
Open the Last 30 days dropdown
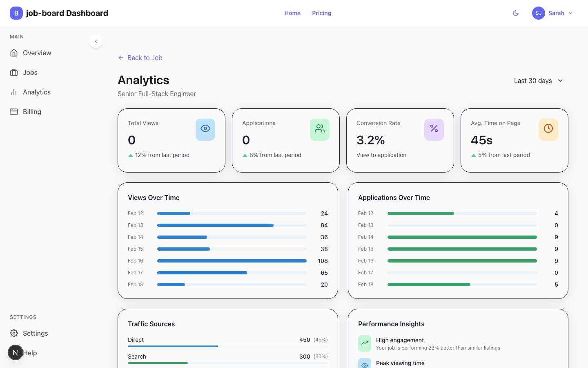(538, 81)
